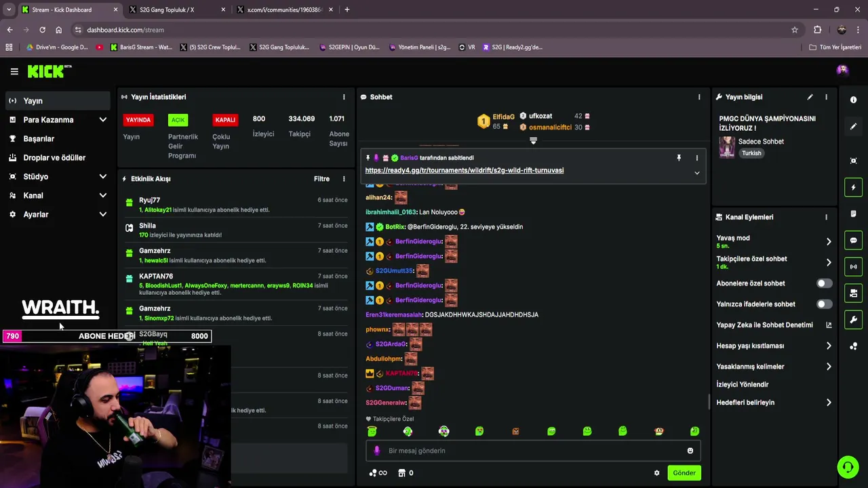Open the profile avatar at top right
Viewport: 868px width, 488px height.
(x=842, y=70)
